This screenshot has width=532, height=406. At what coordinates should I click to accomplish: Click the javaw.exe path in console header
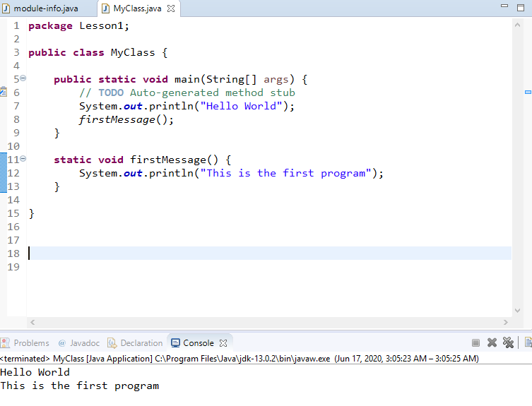(x=242, y=359)
